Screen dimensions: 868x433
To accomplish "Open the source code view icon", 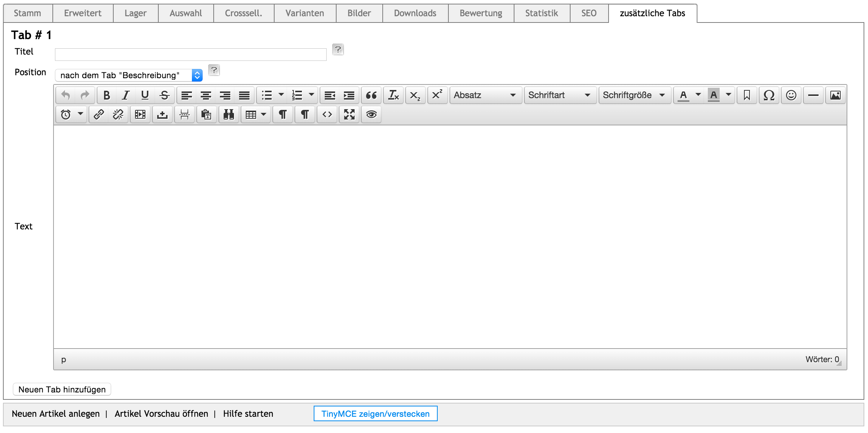I will (327, 115).
